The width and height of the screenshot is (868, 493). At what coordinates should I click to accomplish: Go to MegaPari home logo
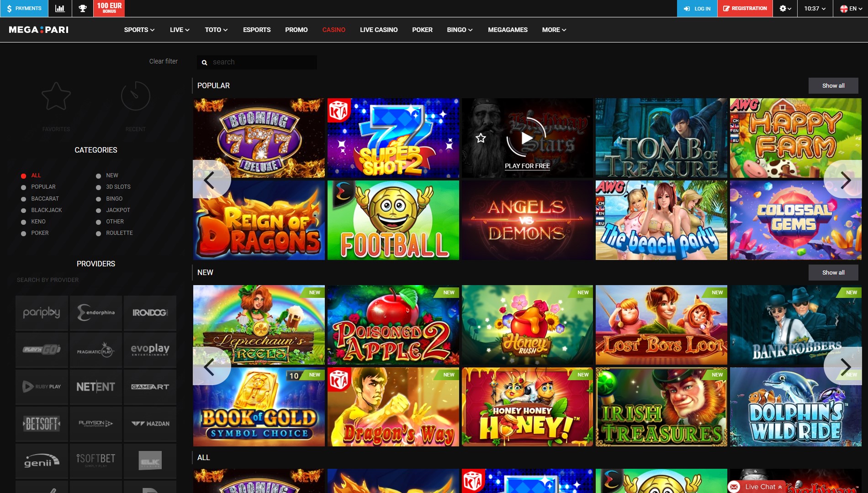coord(39,30)
